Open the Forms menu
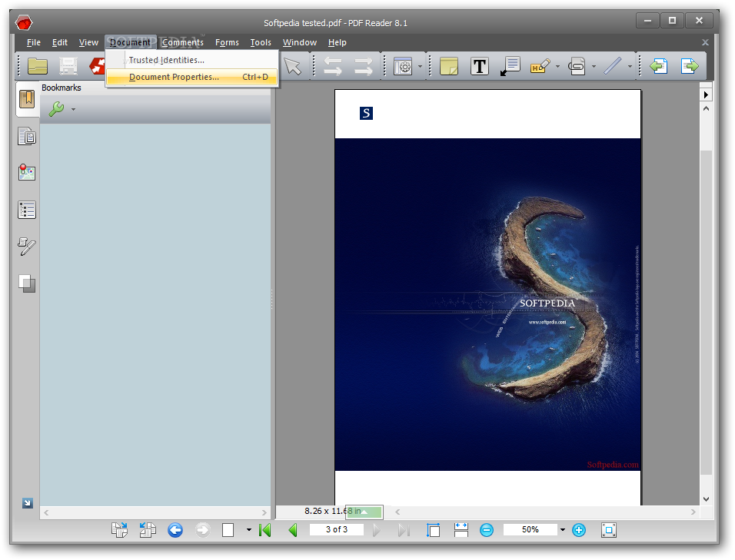This screenshot has width=735, height=560. (x=227, y=42)
